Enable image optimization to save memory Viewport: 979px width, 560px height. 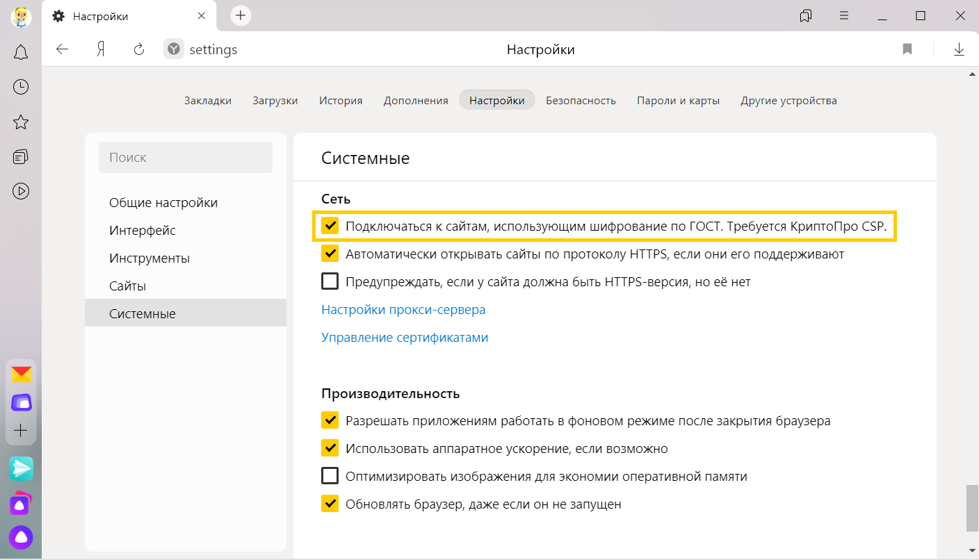[330, 477]
